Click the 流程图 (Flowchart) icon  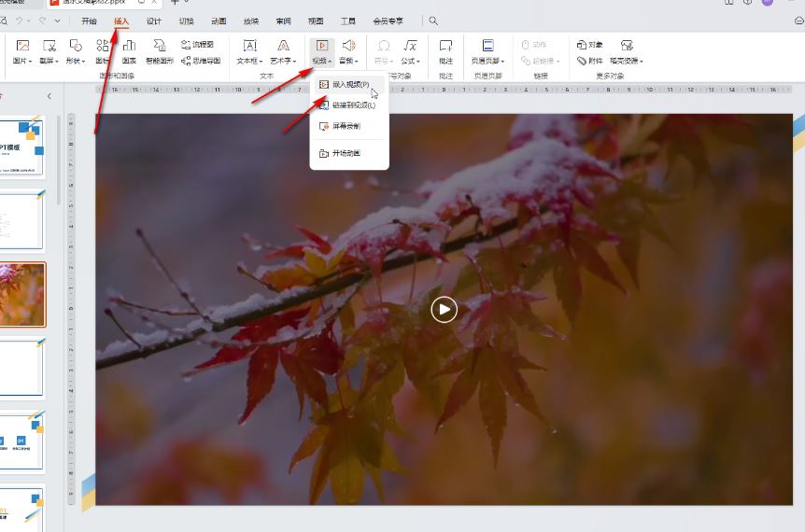click(x=197, y=44)
